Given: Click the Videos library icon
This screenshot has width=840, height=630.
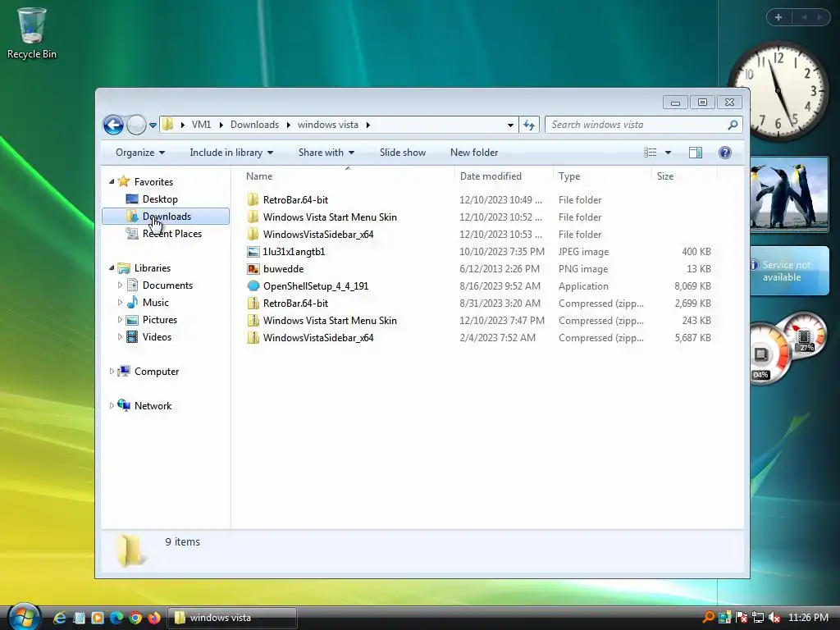Looking at the screenshot, I should click(x=132, y=337).
